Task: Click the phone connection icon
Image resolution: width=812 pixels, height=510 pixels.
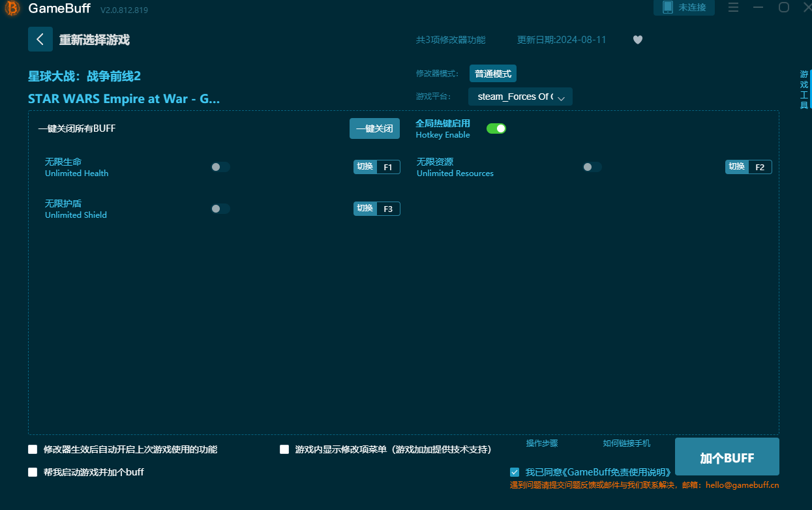Action: point(667,7)
